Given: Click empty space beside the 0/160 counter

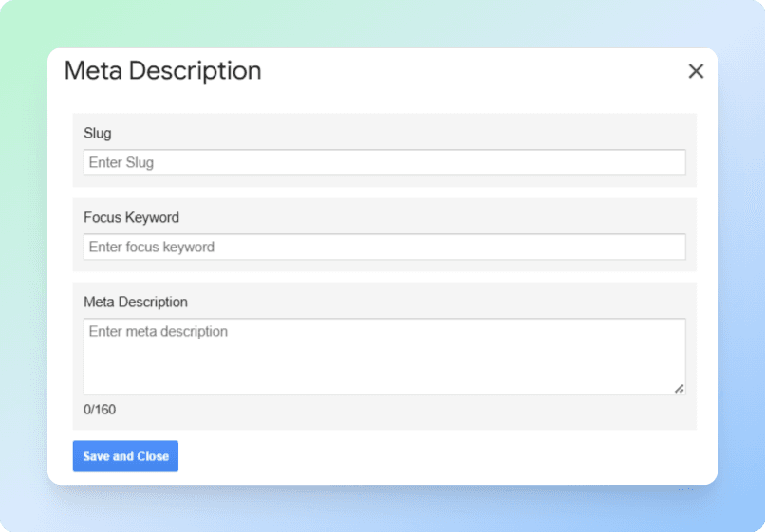Looking at the screenshot, I should pyautogui.click(x=380, y=412).
